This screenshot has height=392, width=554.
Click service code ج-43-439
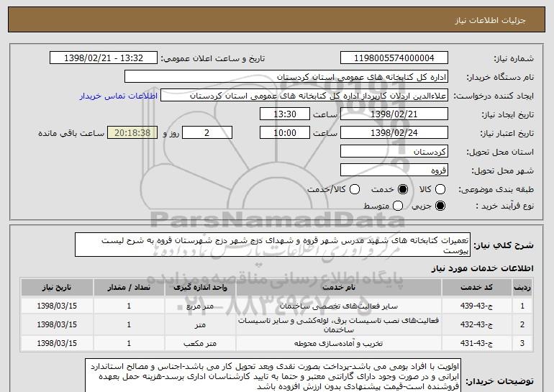476,306
